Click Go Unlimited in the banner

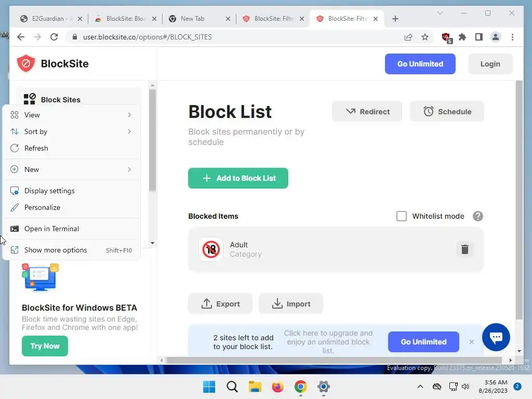(423, 342)
